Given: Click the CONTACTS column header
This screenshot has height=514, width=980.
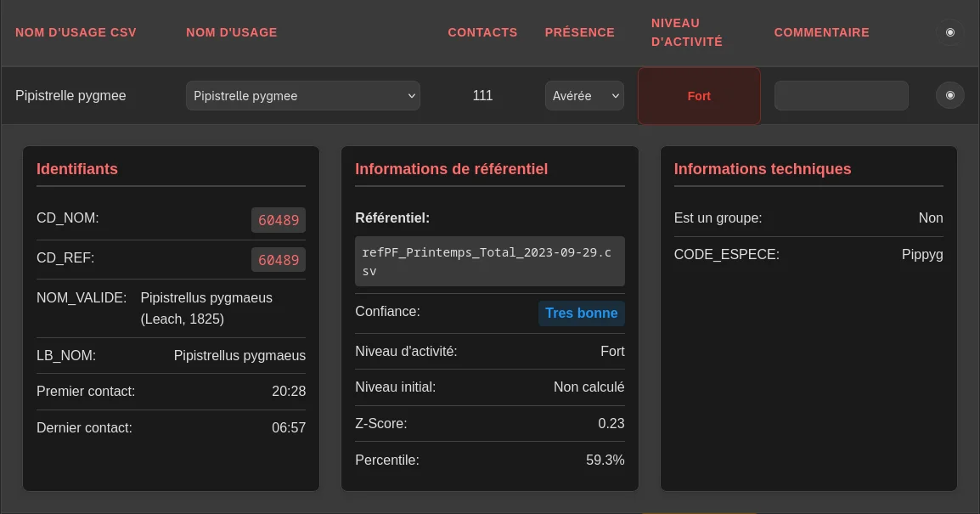Looking at the screenshot, I should [x=482, y=32].
